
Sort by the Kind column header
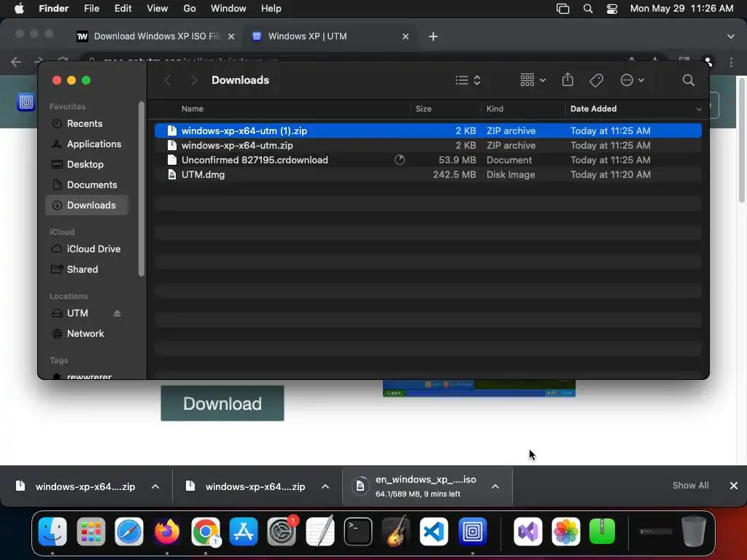pos(495,109)
